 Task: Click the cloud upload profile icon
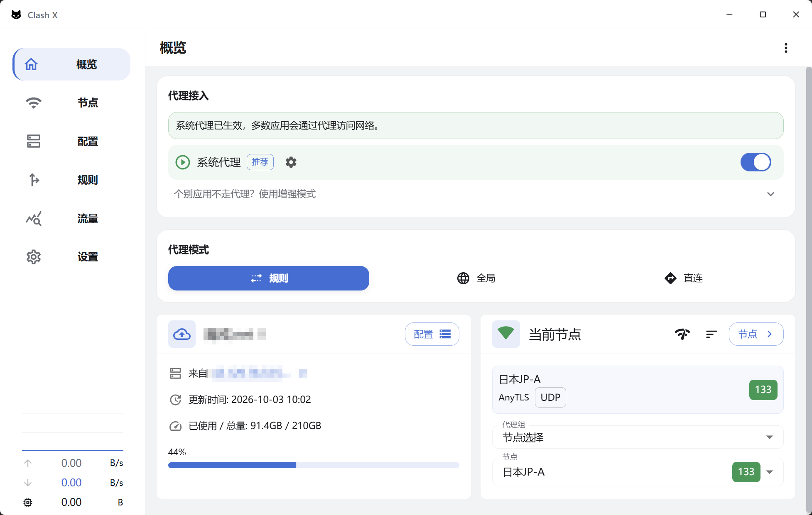[182, 334]
